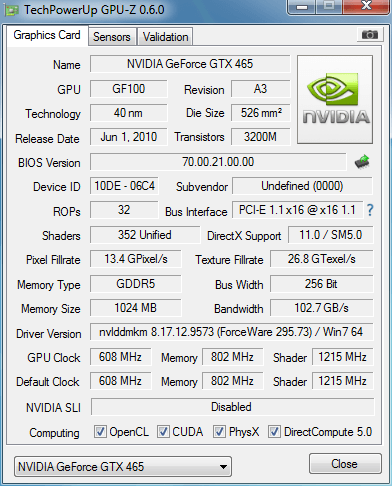Click the BIOS save chip icon
This screenshot has width=392, height=486.
362,162
